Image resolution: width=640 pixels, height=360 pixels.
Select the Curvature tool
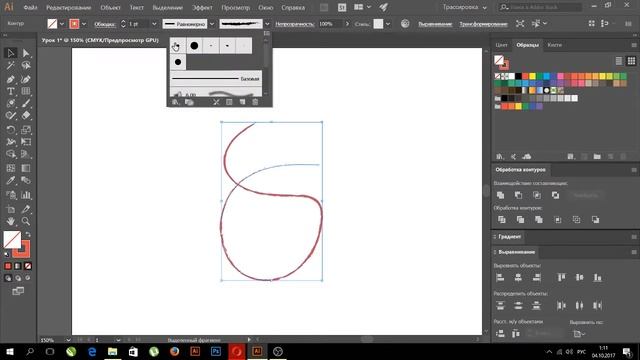(x=26, y=79)
